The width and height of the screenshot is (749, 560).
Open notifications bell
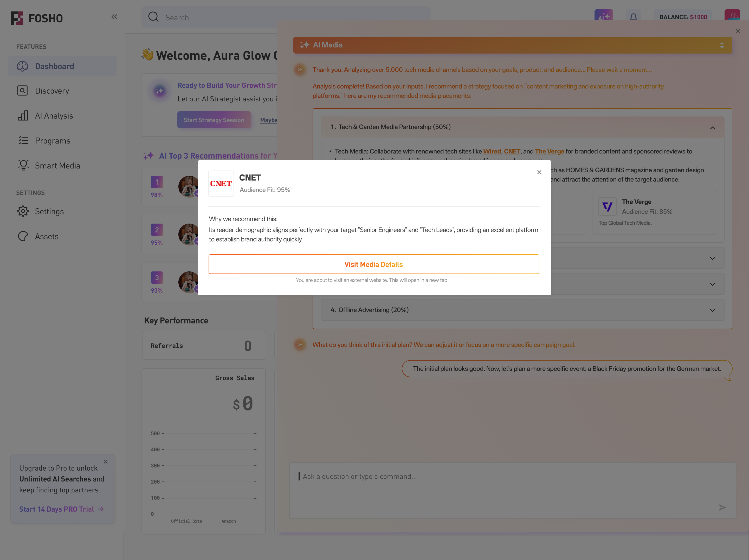(633, 17)
